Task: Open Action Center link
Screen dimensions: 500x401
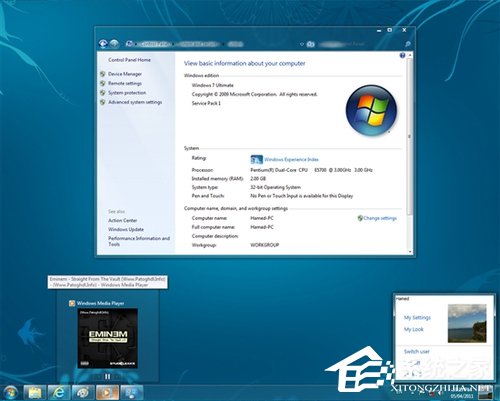Action: coord(123,220)
